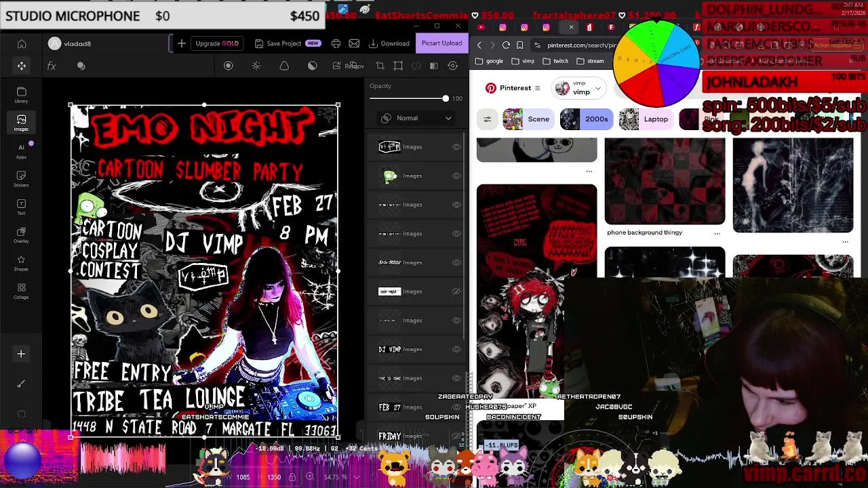868x488 pixels.
Task: Click the Opacity slider handle
Action: [x=446, y=99]
